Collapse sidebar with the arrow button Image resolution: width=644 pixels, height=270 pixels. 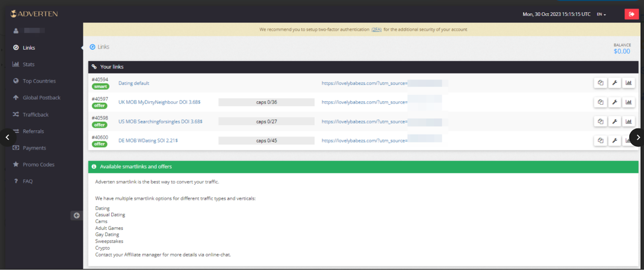(x=76, y=216)
